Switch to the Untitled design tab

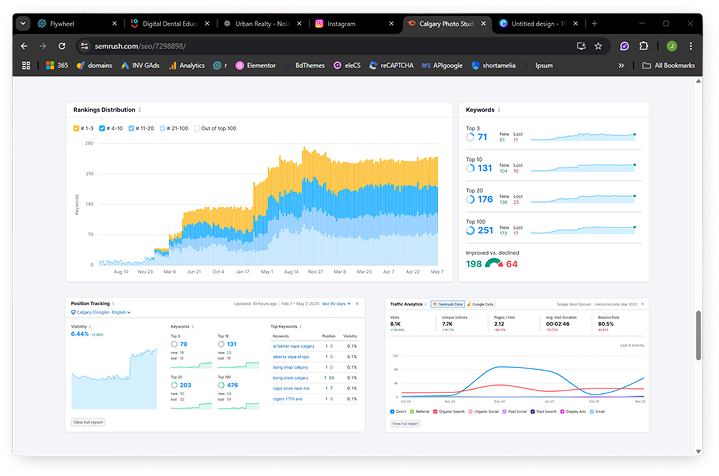(x=538, y=23)
